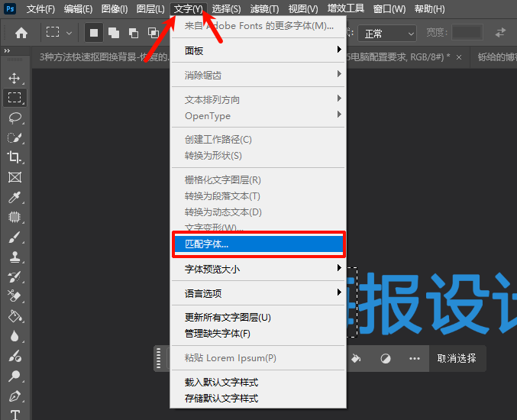Open the marquee tool preset dropdown
517x420 pixels.
[69, 34]
